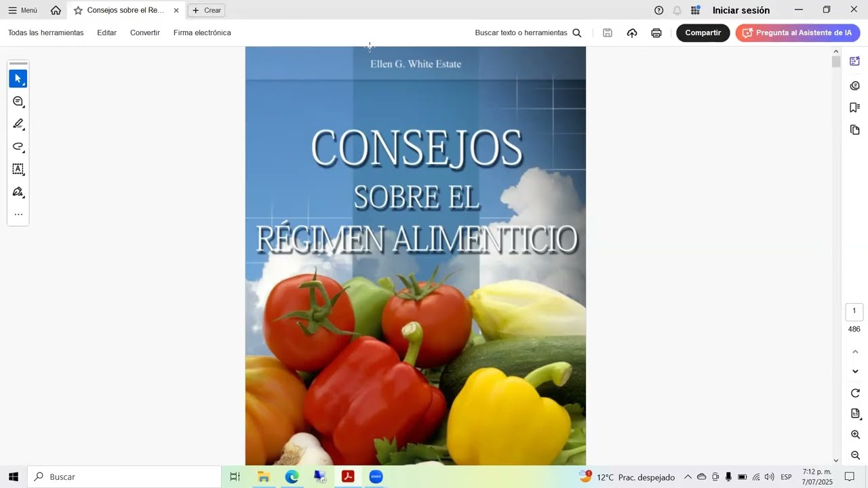Go to the Acrobat Home screen icon
The width and height of the screenshot is (868, 488).
(56, 10)
